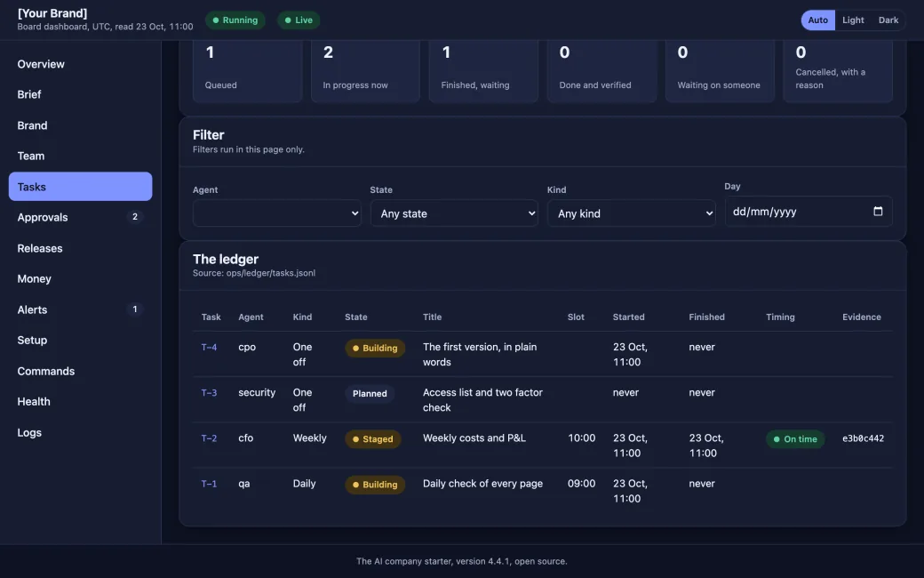
Task: Open task link T-4
Action: tap(209, 348)
